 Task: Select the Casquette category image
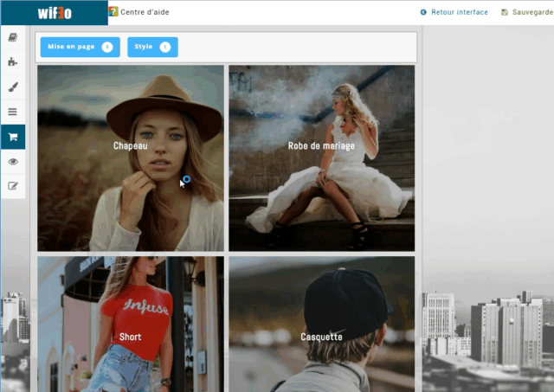(x=321, y=325)
